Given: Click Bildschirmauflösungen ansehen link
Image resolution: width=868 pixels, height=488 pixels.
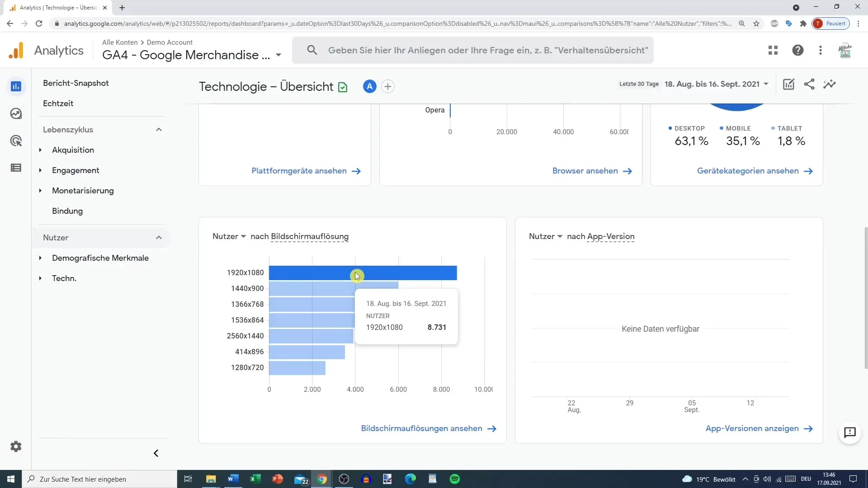Looking at the screenshot, I should pos(429,428).
